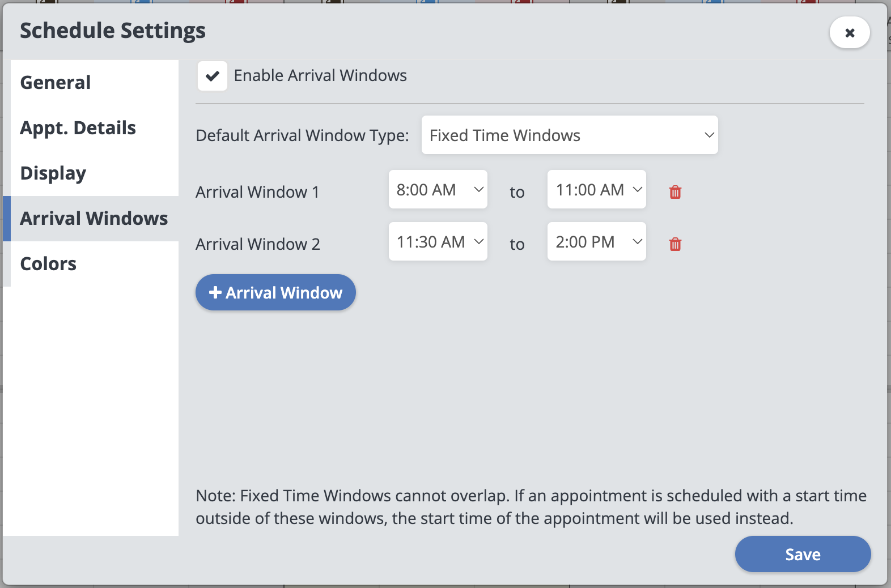
Task: Open Arrival Window 2 start time dropdown
Action: coord(438,242)
